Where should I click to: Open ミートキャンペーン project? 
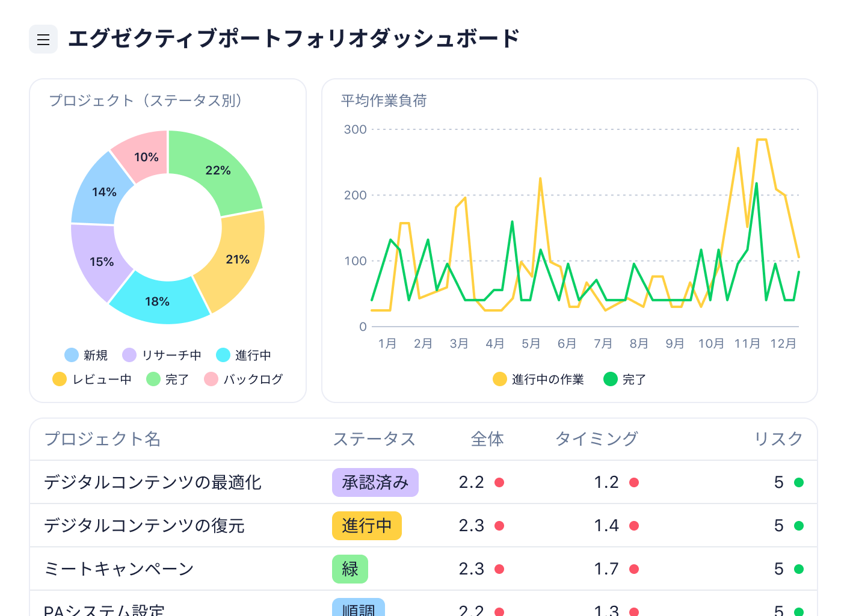(x=119, y=569)
